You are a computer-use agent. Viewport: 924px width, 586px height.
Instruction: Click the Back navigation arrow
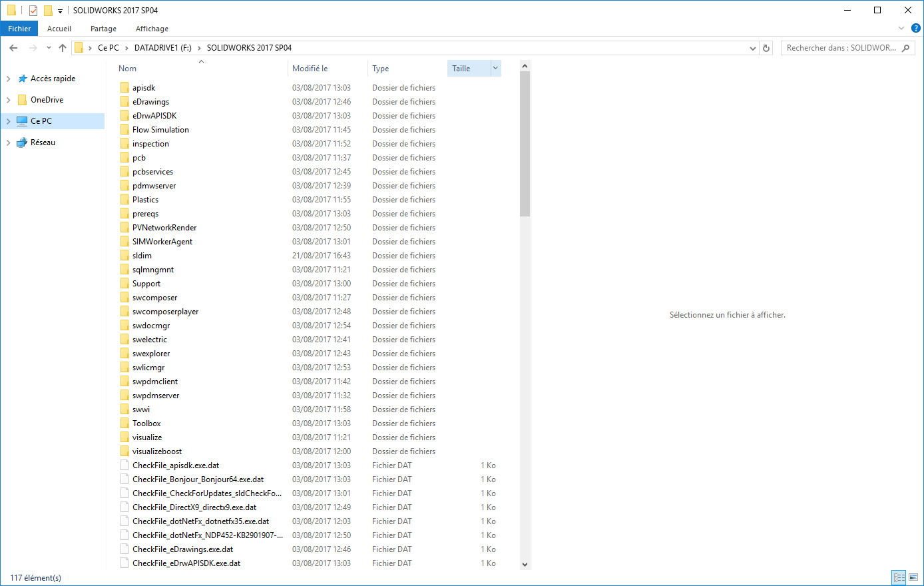pyautogui.click(x=13, y=48)
